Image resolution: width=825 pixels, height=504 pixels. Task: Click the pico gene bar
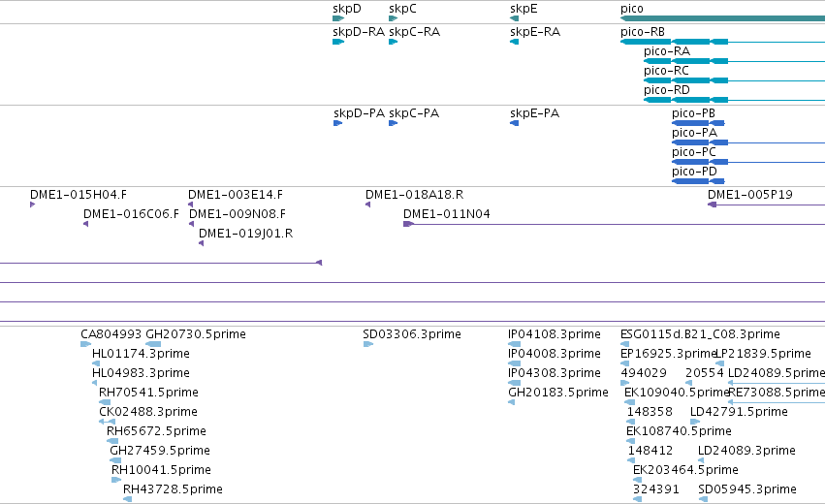click(x=722, y=18)
